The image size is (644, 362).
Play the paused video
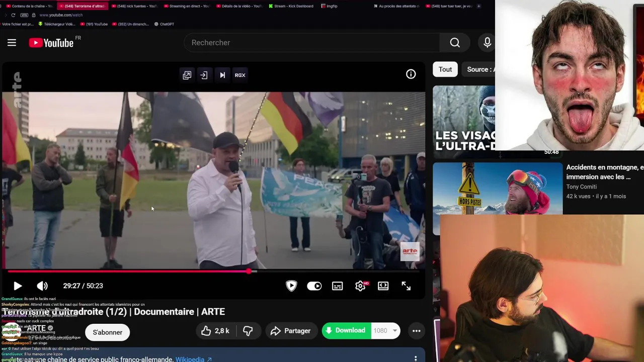point(18,286)
